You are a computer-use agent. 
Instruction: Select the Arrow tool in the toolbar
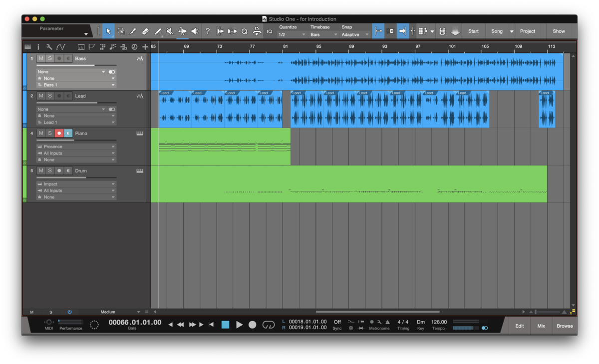point(108,31)
